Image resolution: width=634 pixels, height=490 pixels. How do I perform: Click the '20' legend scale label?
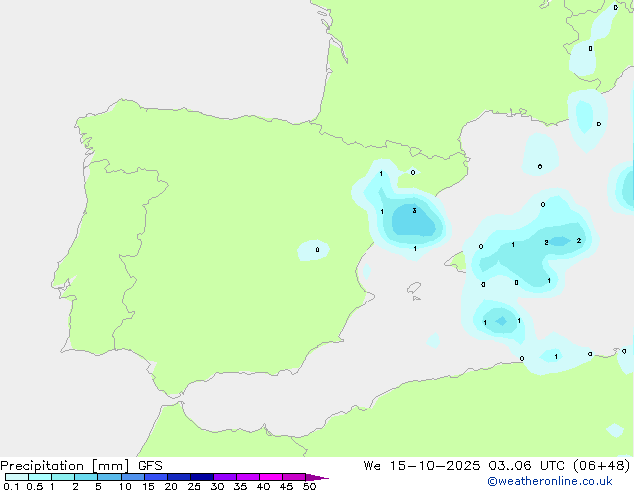[x=171, y=486]
